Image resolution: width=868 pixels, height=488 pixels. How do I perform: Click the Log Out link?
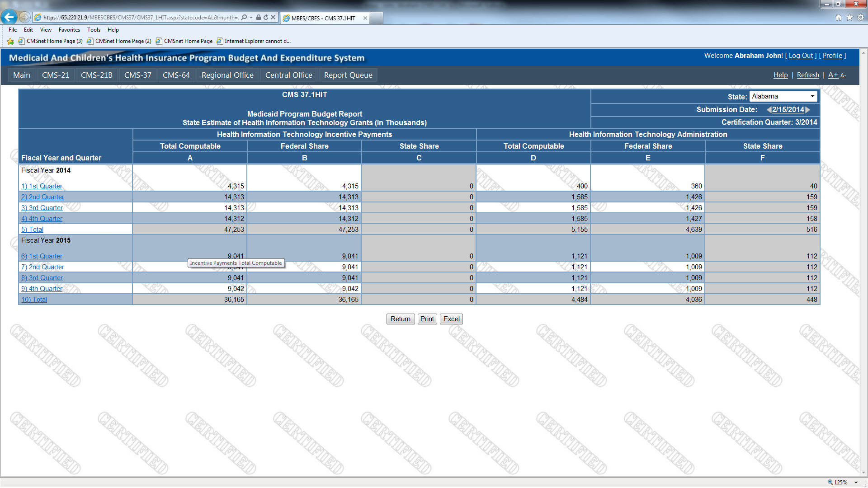(x=801, y=56)
